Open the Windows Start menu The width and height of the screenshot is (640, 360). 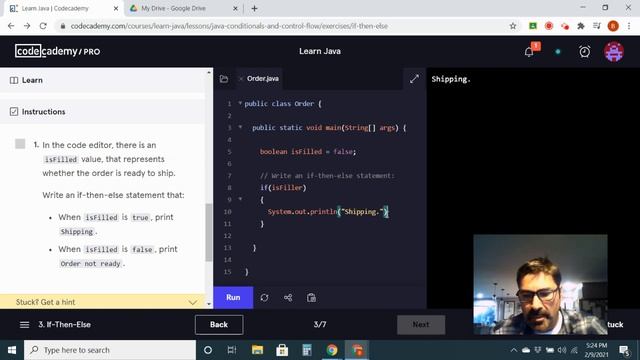[x=12, y=350]
